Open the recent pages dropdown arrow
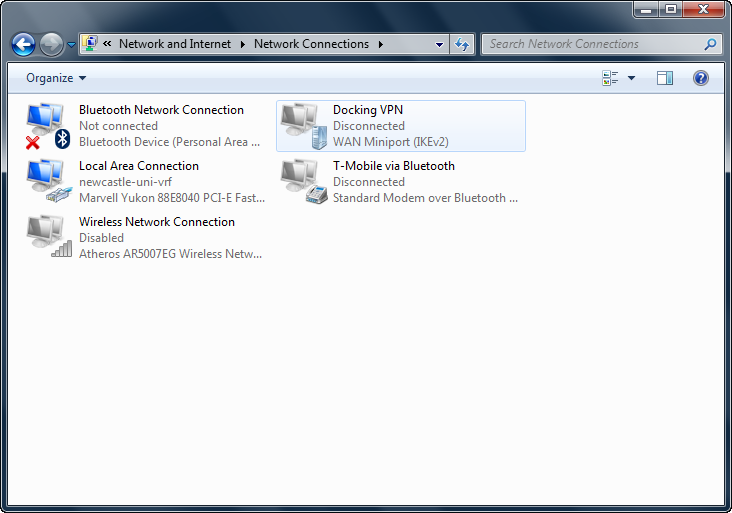The width and height of the screenshot is (732, 513). point(71,45)
